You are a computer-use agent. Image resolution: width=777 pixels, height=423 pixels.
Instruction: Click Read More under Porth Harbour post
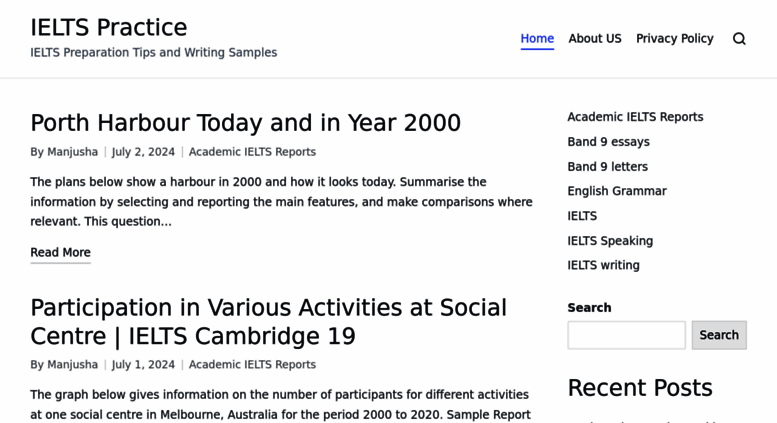60,252
